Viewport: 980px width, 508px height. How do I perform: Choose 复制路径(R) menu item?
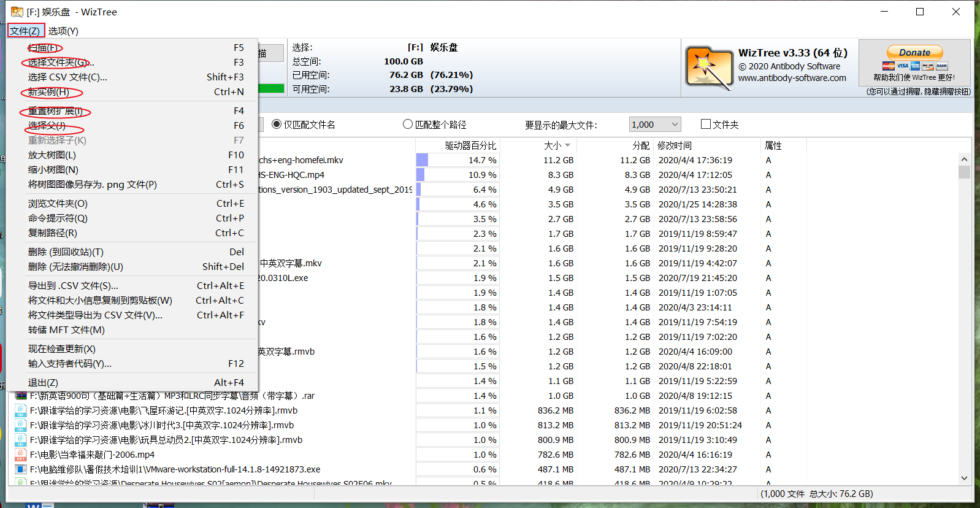coord(132,233)
